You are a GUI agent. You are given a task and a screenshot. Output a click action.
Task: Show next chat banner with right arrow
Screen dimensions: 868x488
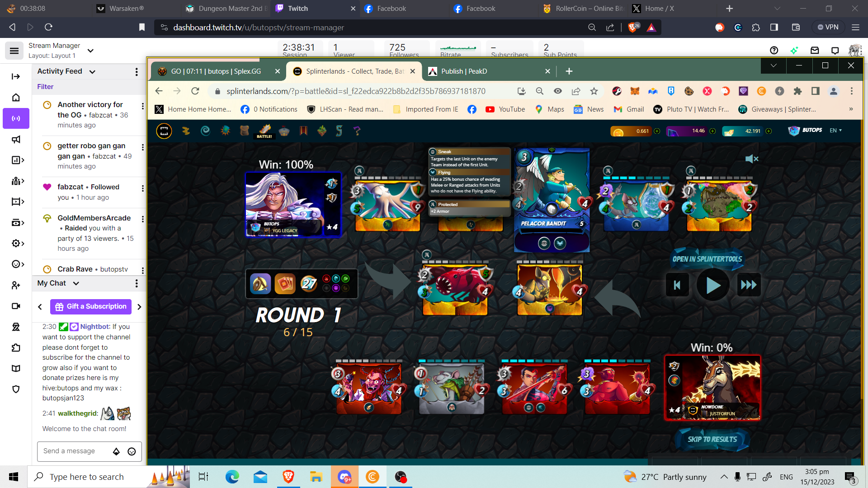(139, 307)
